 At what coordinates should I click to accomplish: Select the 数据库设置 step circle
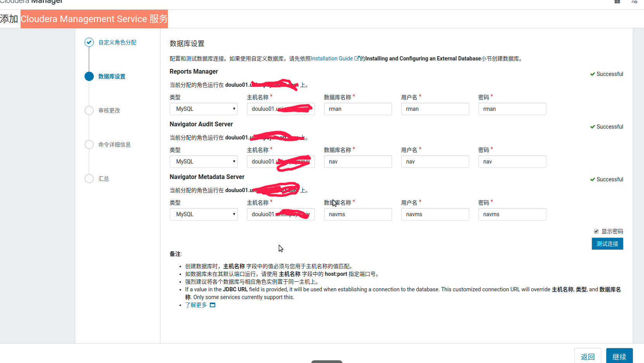89,76
